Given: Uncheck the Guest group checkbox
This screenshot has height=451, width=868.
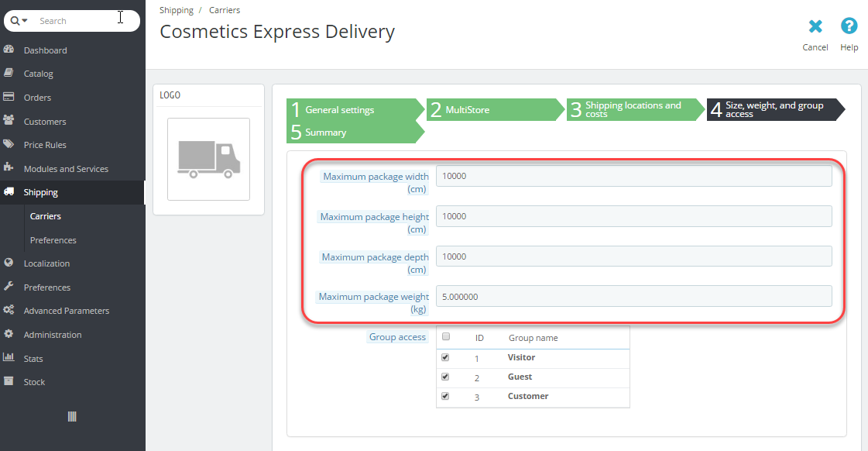Looking at the screenshot, I should pos(445,377).
